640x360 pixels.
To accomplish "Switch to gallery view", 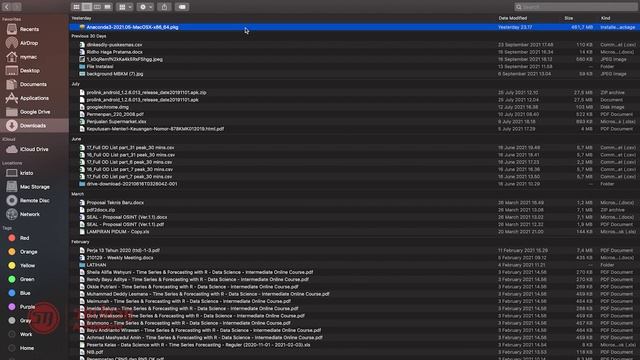I will (x=107, y=7).
